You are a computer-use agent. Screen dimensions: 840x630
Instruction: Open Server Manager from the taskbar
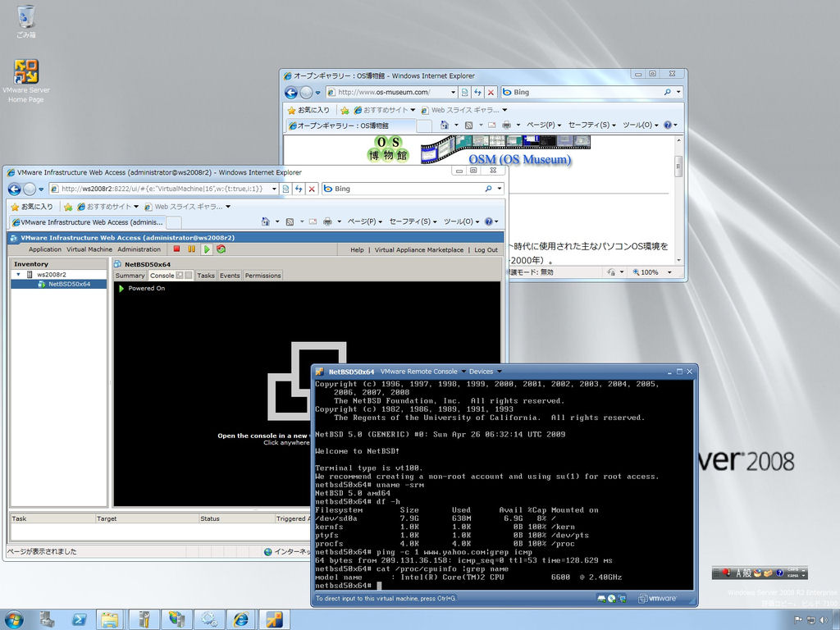[47, 619]
